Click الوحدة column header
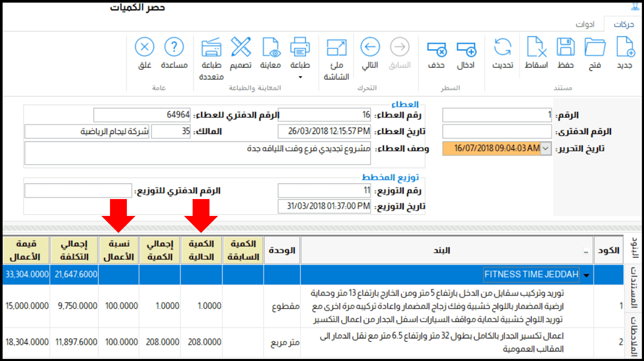Screen dimensions: 644x361 click(x=282, y=251)
